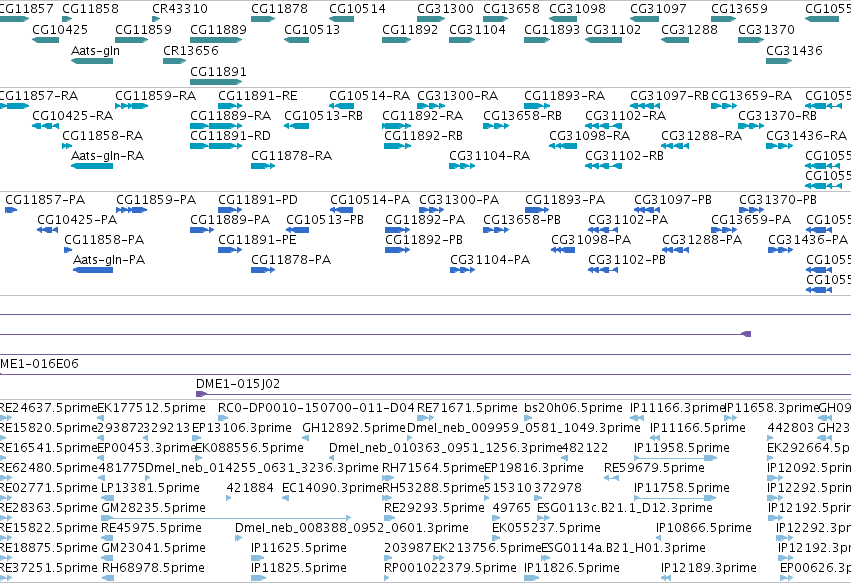Open the CG13658 gene feature
This screenshot has height=583, width=851.
[496, 19]
